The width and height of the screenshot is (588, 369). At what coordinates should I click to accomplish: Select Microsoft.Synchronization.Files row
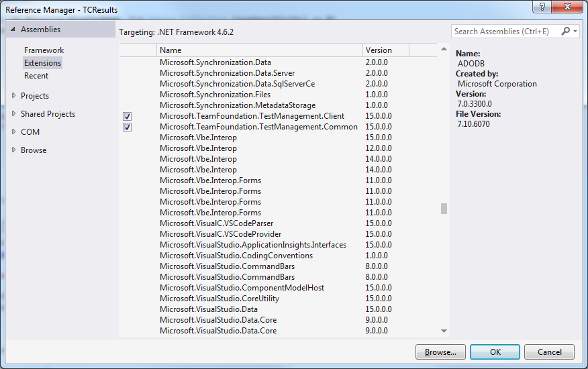point(279,95)
